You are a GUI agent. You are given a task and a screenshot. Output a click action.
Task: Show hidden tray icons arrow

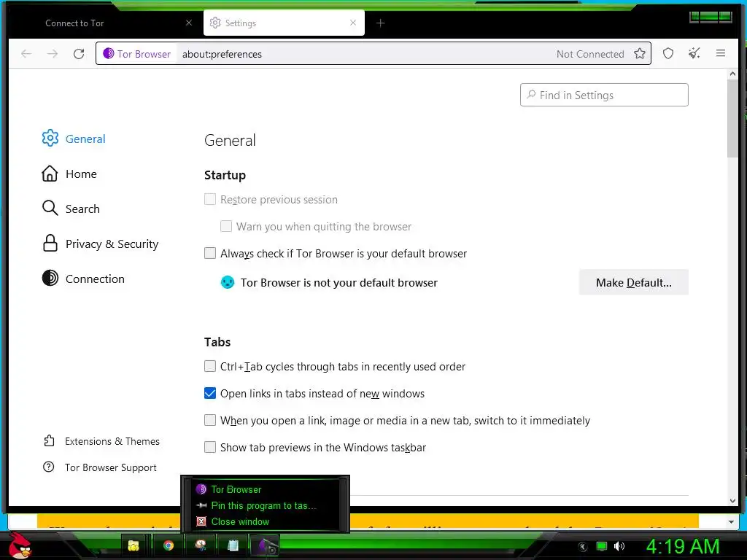583,547
